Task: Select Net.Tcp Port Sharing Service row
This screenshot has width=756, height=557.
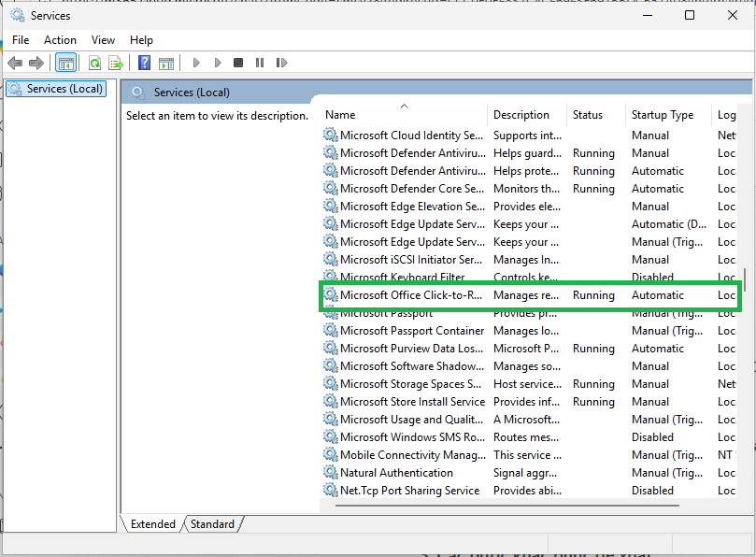Action: pyautogui.click(x=530, y=491)
